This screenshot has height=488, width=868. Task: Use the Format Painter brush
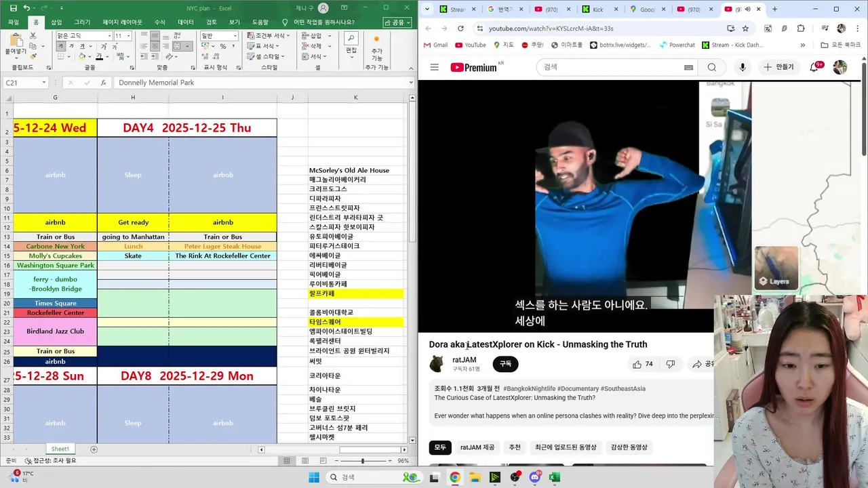(33, 56)
